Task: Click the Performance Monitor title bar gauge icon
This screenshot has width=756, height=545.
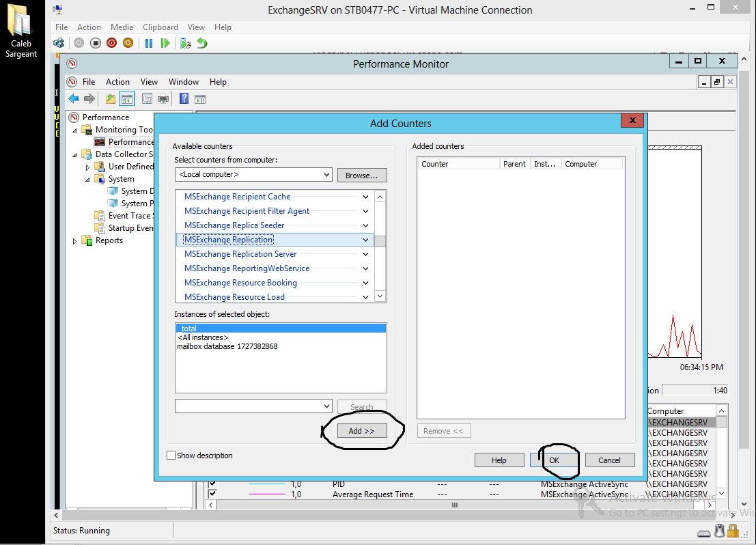Action: click(72, 64)
